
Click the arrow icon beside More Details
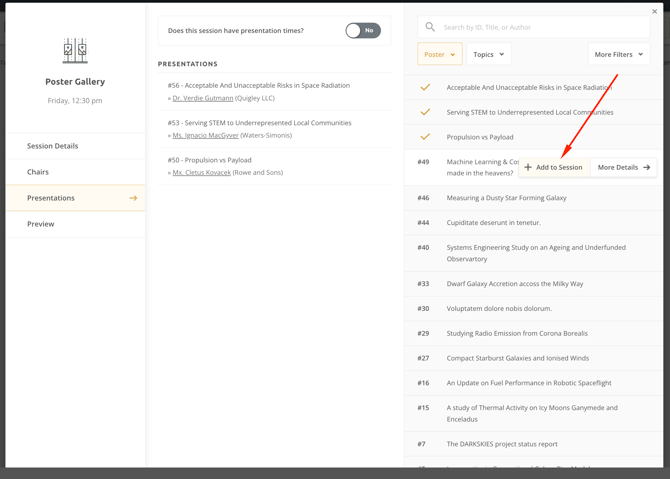(647, 168)
